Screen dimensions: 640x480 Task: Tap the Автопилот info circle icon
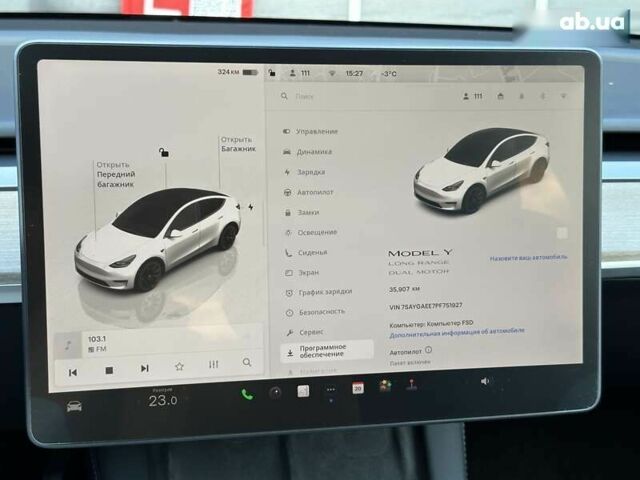pyautogui.click(x=429, y=350)
